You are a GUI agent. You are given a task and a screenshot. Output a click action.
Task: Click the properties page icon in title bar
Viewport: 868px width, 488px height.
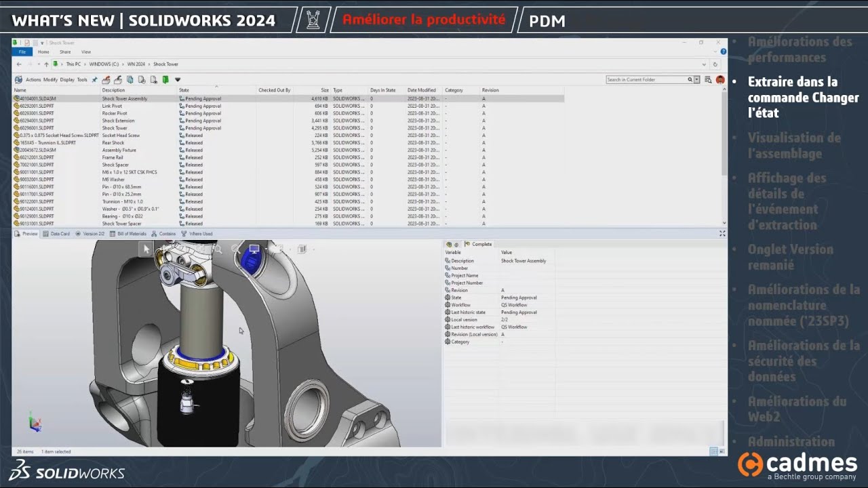coord(27,43)
